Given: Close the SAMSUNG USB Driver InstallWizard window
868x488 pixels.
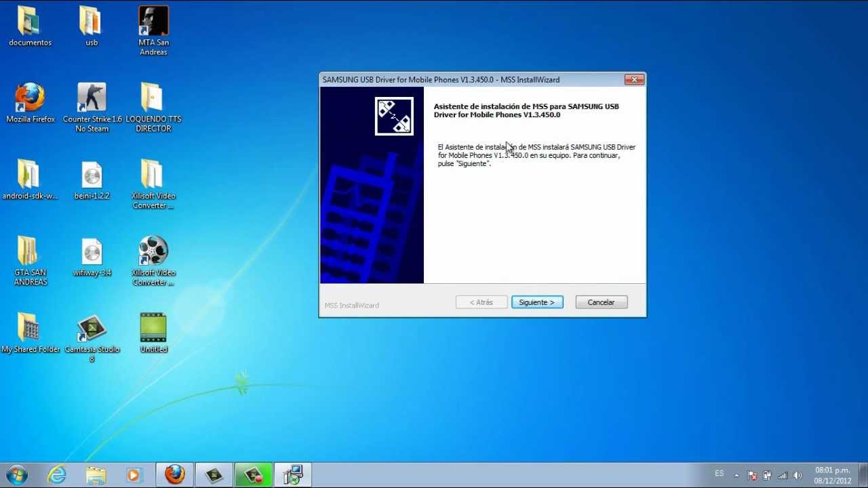Looking at the screenshot, I should [634, 79].
